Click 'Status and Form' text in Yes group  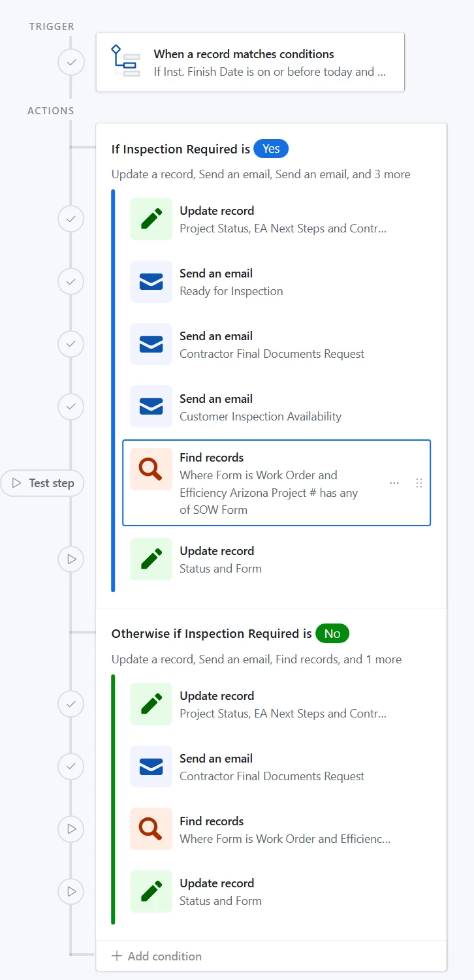click(x=221, y=569)
